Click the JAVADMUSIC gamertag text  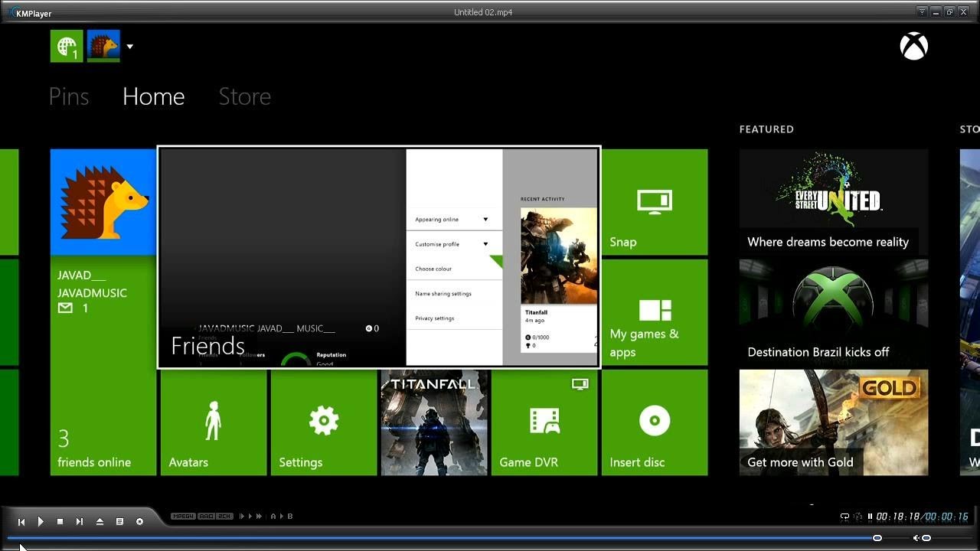tap(92, 293)
